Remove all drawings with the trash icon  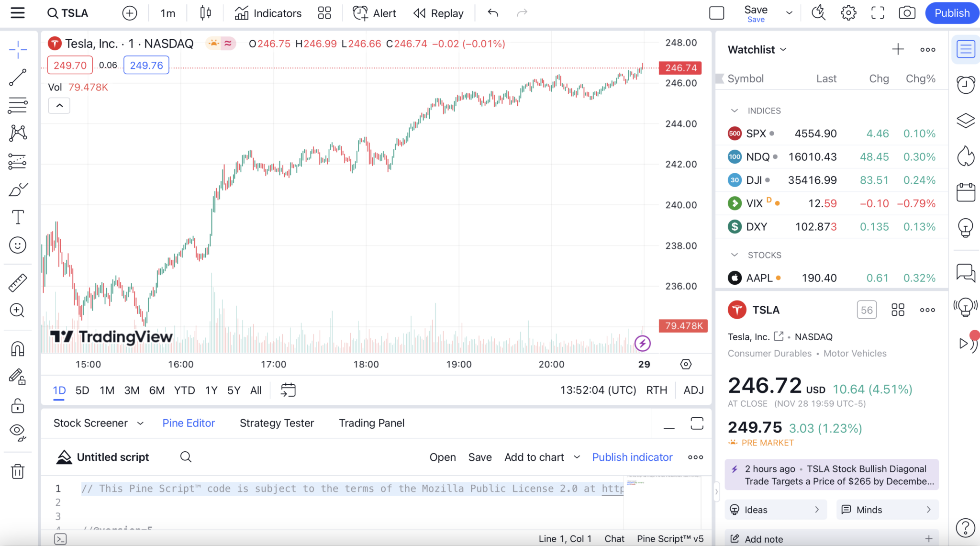(x=18, y=471)
